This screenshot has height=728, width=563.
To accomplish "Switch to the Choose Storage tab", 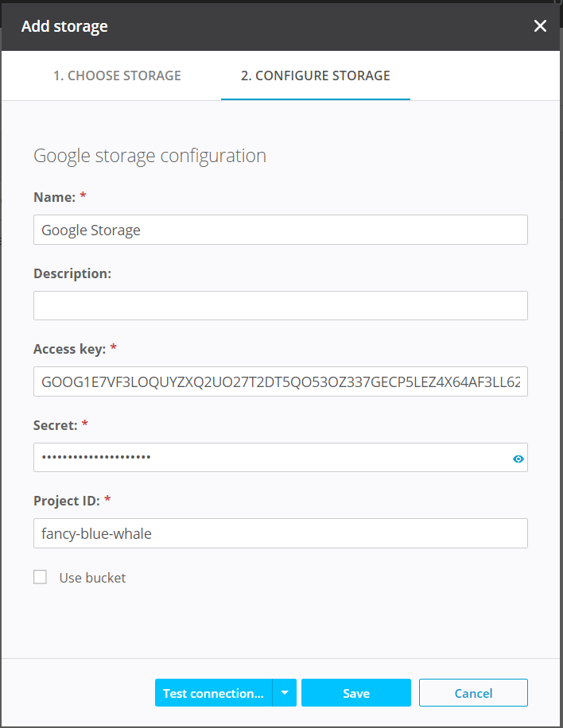I will tap(117, 76).
